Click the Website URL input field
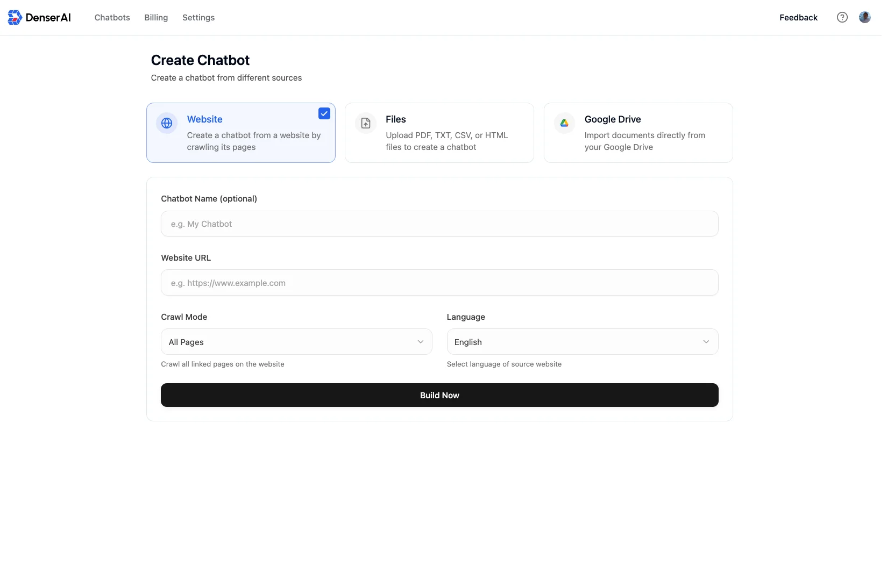The image size is (887, 588). [x=439, y=283]
